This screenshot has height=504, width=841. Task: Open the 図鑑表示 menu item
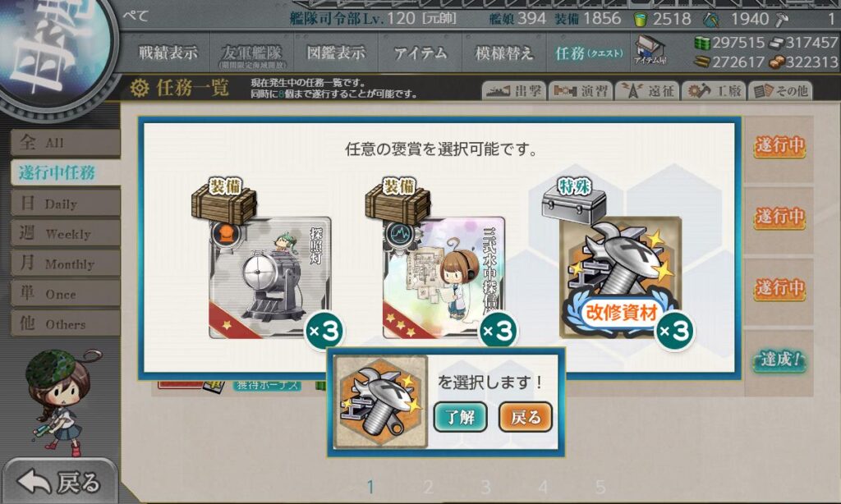pyautogui.click(x=336, y=53)
